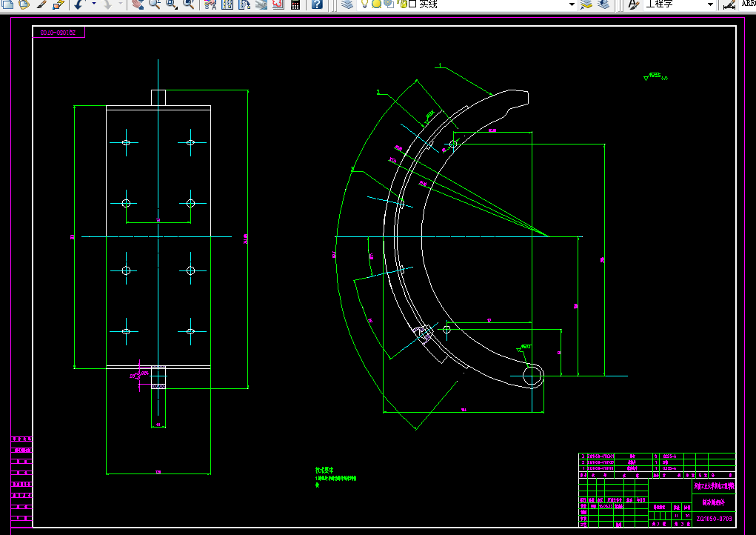Click the Layer Previous icon
The image size is (756, 535).
point(603,4)
